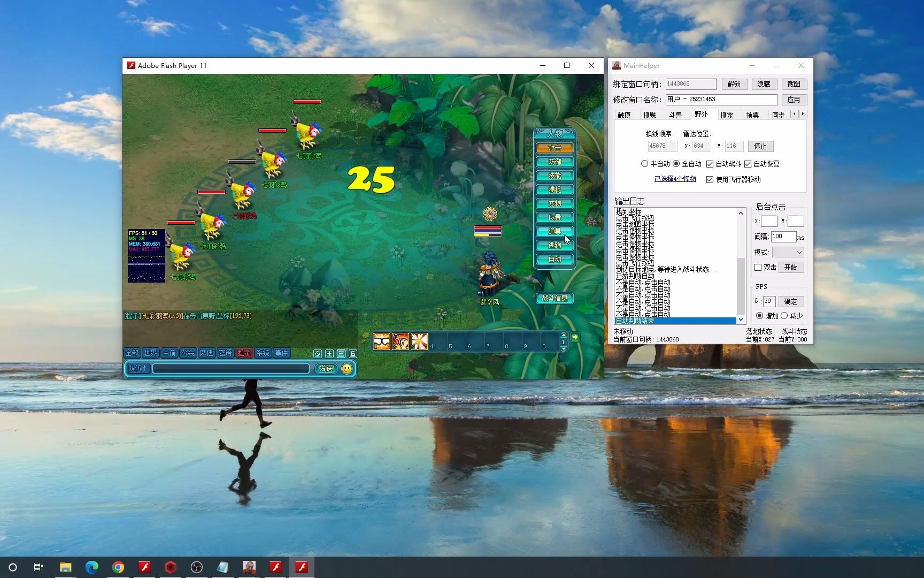Click the 截图 screenshot button in MainHelper

794,84
